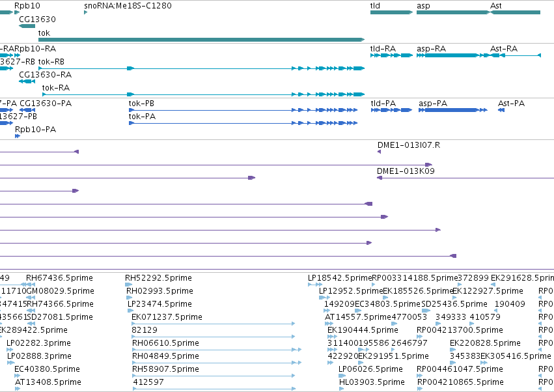This screenshot has height=392, width=554.
Task: Click the LP02888.3prime EST label
Action: pos(39,356)
